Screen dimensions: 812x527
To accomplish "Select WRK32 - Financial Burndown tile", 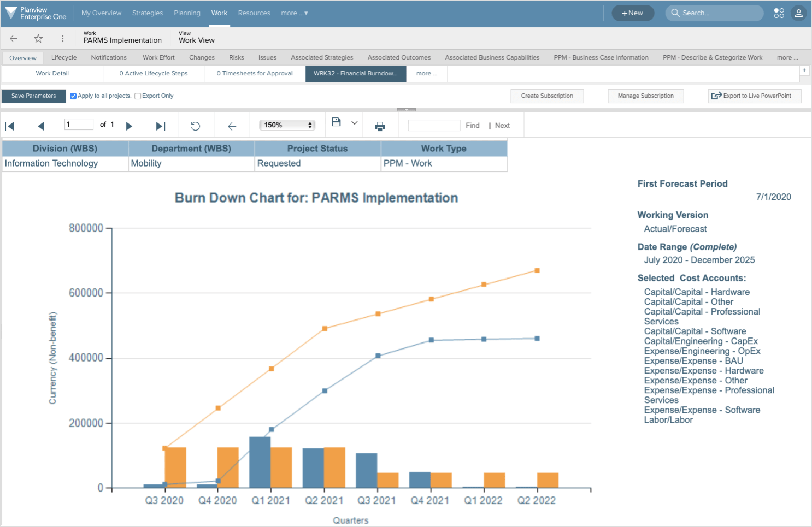I will point(356,74).
